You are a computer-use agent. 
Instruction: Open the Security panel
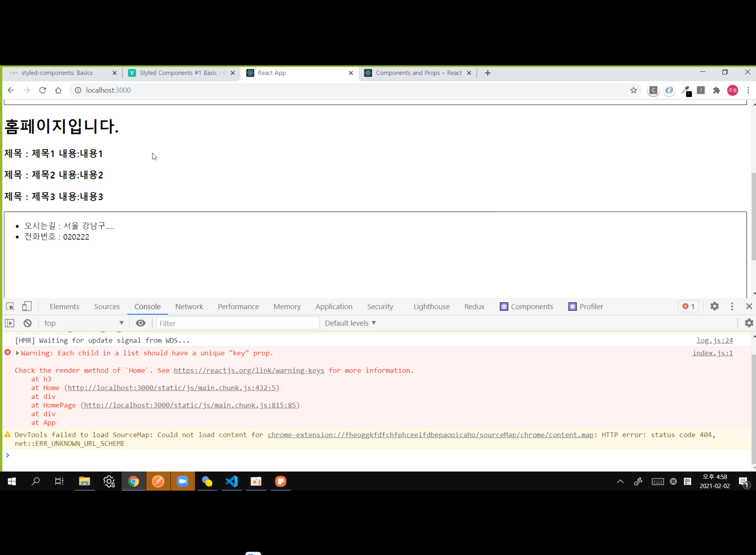click(x=380, y=306)
